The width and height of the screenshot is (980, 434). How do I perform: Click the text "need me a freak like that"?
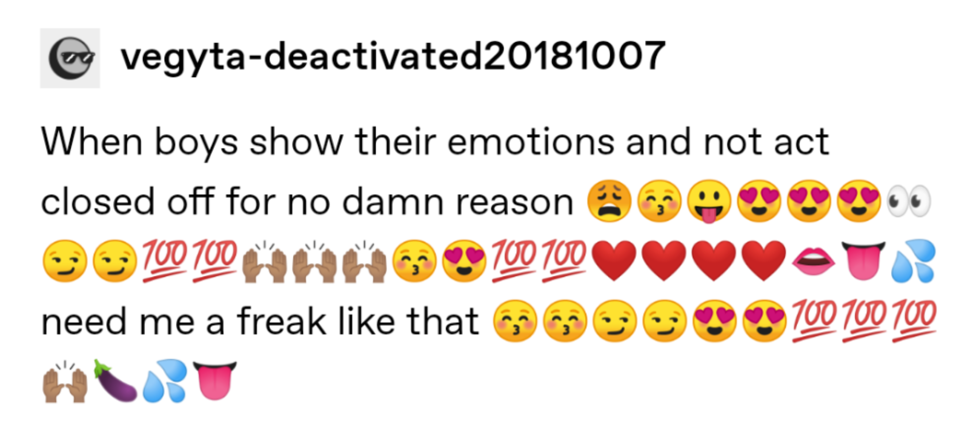pos(260,321)
